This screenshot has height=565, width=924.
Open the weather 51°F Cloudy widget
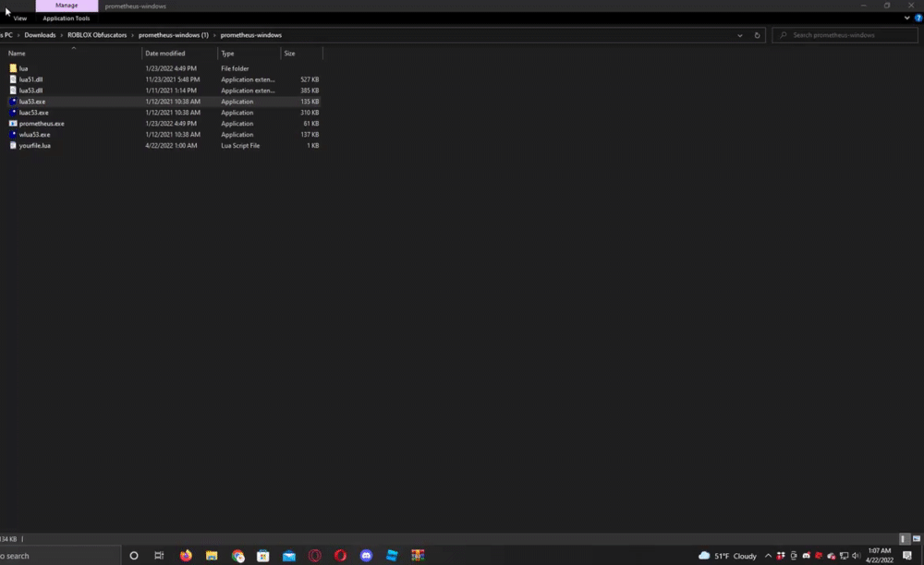(x=727, y=556)
